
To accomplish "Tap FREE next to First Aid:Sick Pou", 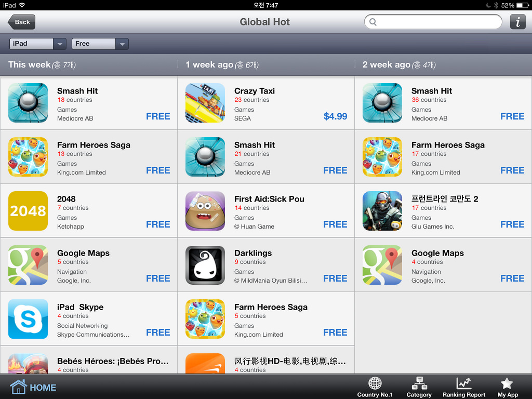I will click(335, 224).
